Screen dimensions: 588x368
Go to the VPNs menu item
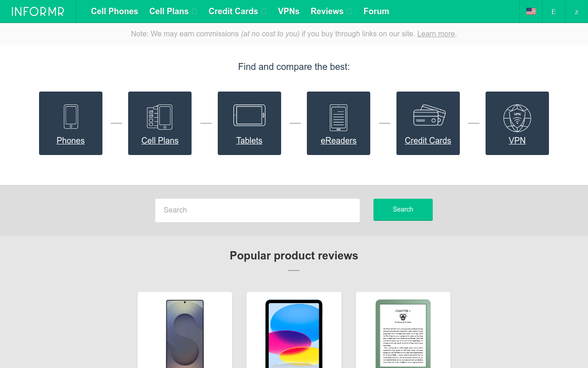(x=288, y=11)
